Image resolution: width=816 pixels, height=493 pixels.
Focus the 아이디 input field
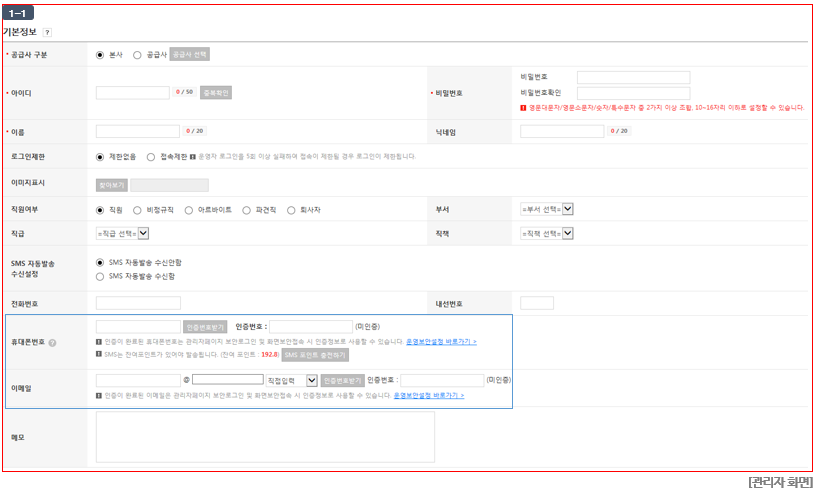pos(133,93)
